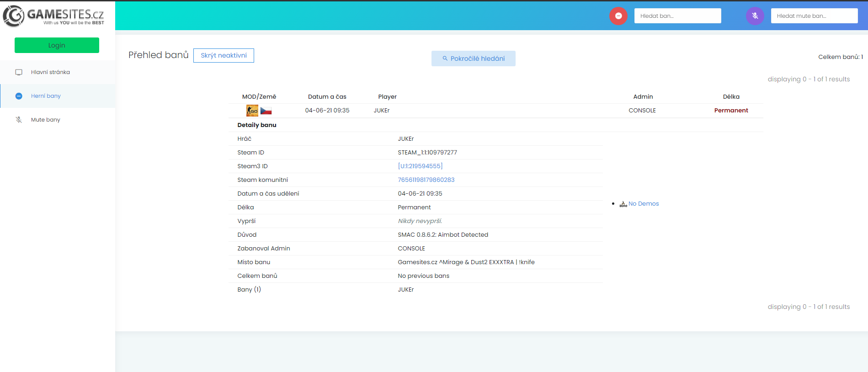Open Herní bany menu item
Screen dimensions: 868x372
coord(46,96)
